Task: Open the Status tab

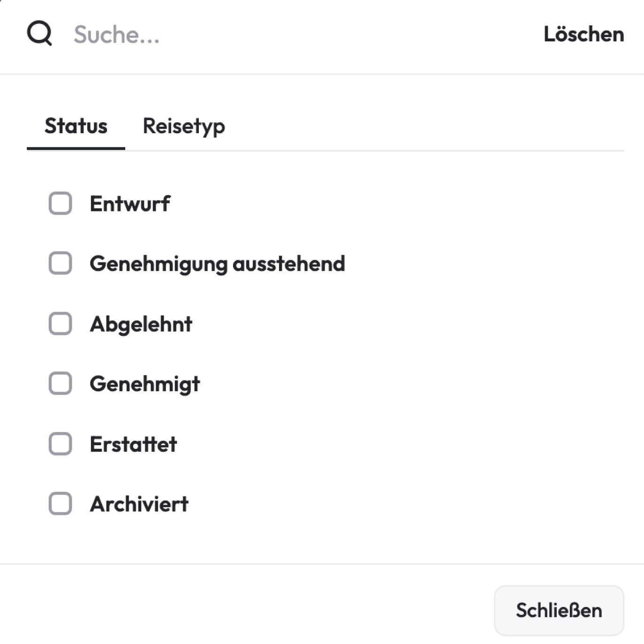Action: point(76,126)
